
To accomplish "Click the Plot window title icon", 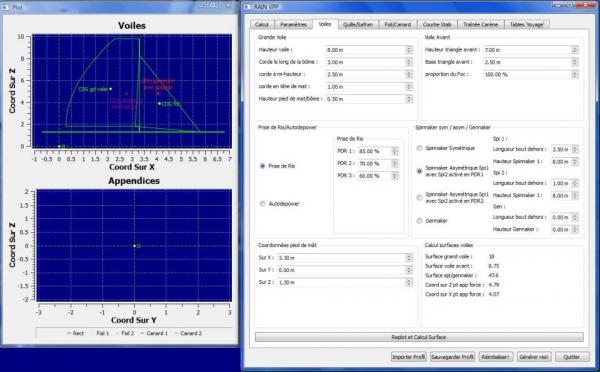I will tap(6, 7).
